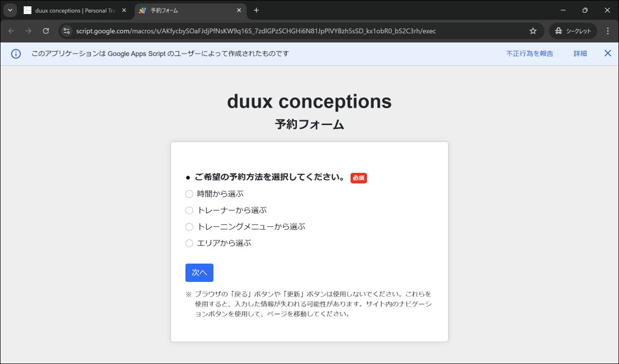Dismiss the Google Apps Script banner

[x=607, y=53]
